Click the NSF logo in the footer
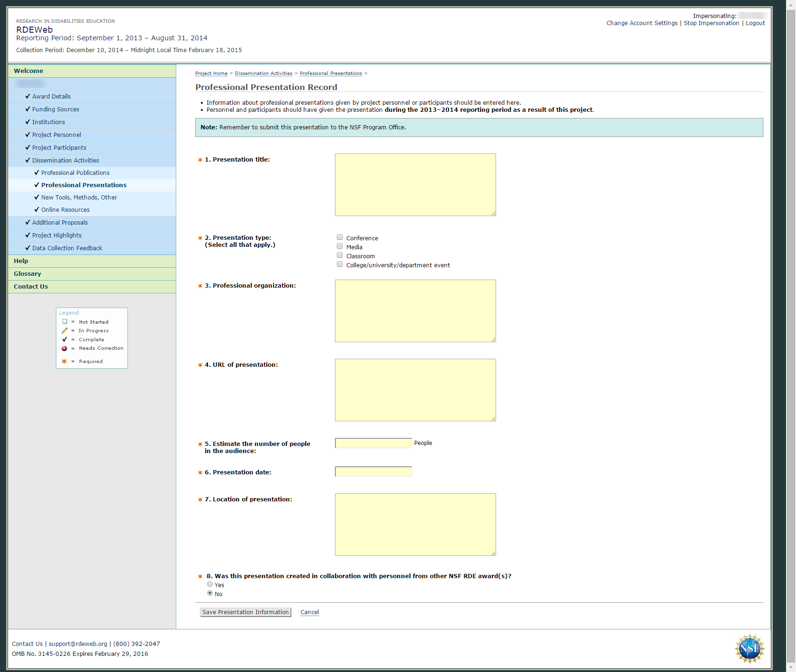796x672 pixels. (x=750, y=648)
